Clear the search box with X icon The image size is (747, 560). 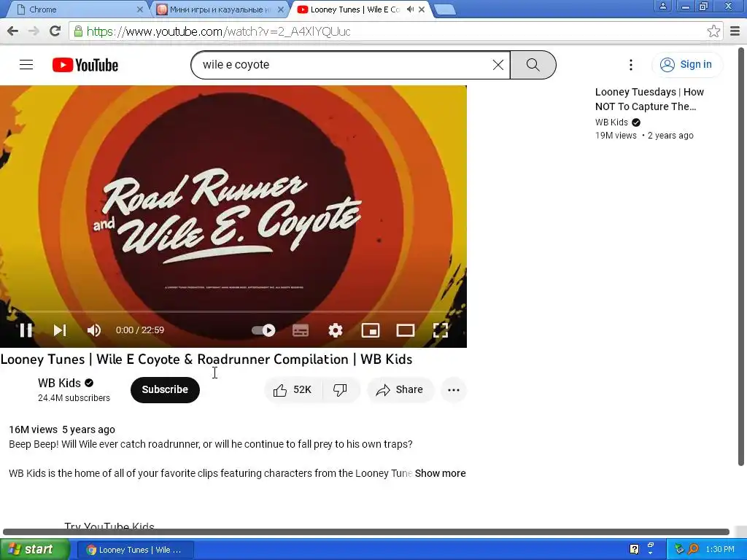point(498,65)
